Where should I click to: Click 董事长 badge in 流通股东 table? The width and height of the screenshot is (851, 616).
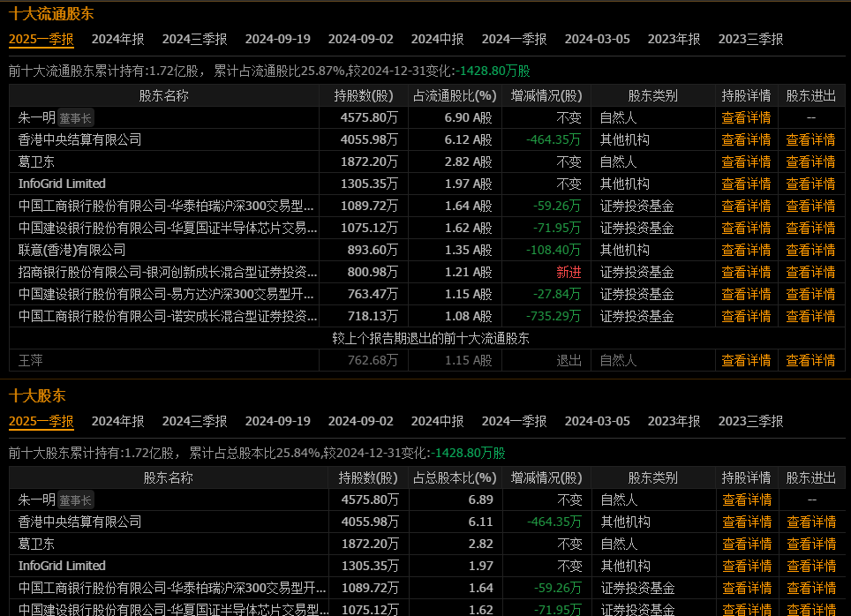(75, 118)
